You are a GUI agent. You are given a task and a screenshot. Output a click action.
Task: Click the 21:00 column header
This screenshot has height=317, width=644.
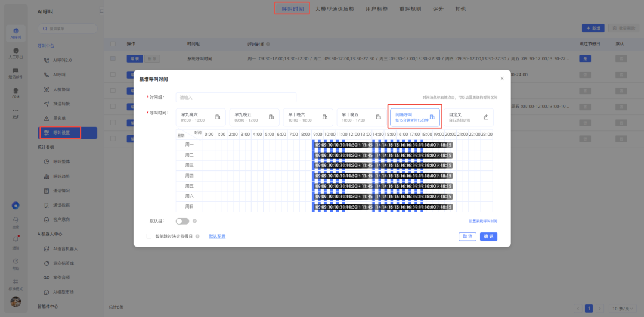tap(462, 134)
